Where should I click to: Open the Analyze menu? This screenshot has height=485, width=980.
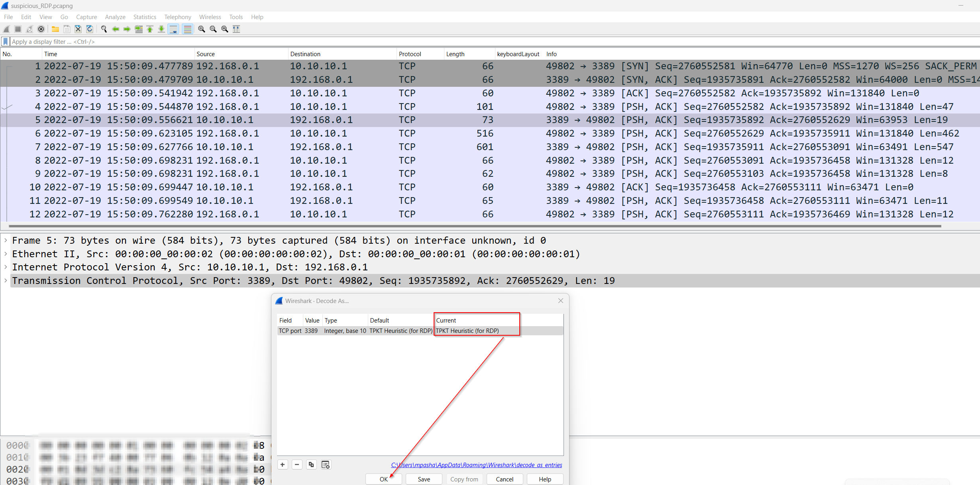pos(115,17)
